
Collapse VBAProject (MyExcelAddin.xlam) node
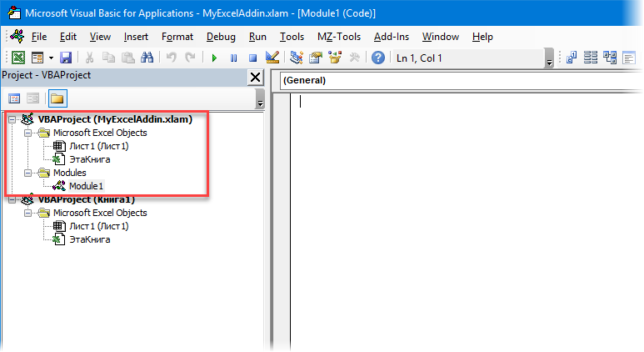pos(12,119)
